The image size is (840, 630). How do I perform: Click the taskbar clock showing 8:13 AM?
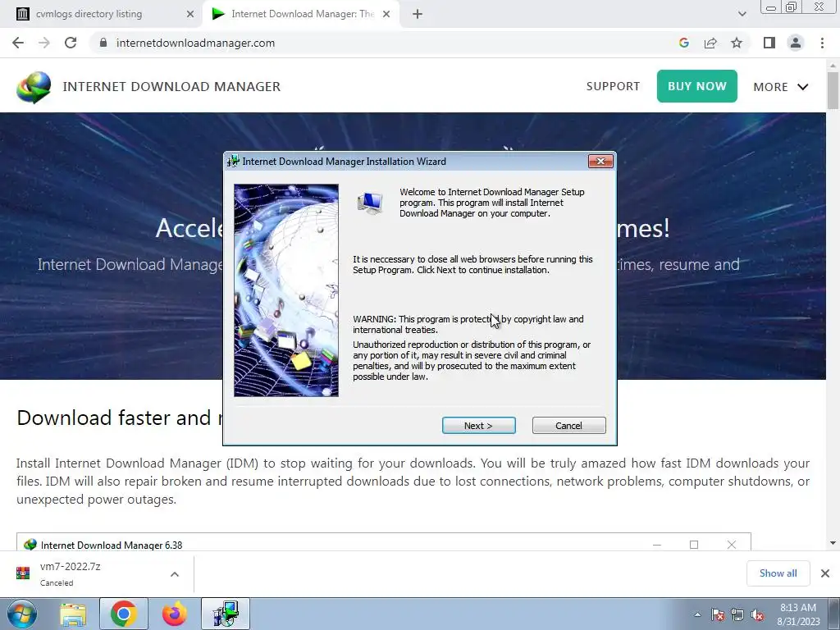[798, 614]
